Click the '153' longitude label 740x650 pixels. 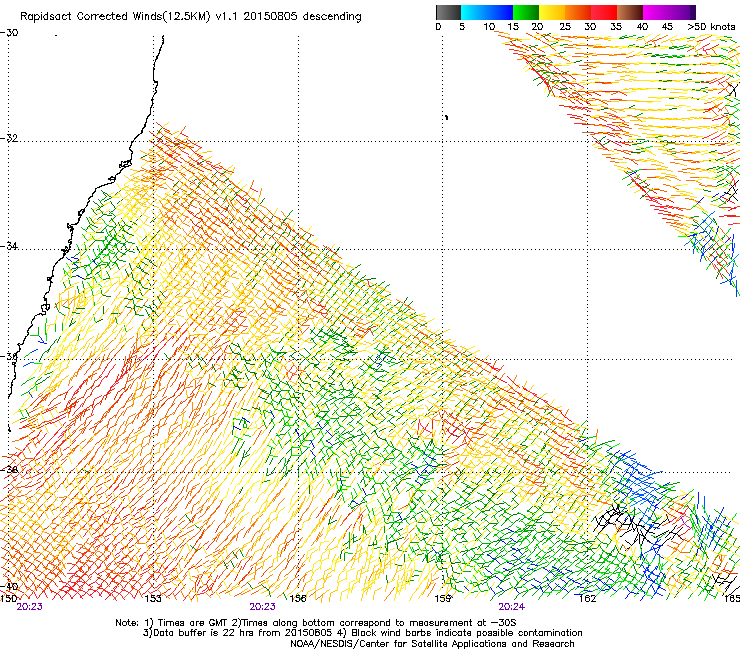coord(153,598)
